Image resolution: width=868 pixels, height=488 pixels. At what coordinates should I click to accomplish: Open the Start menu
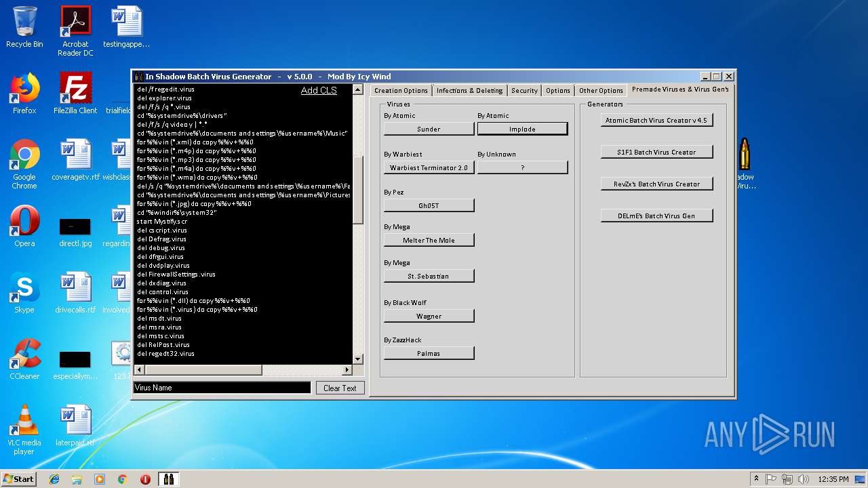pyautogui.click(x=19, y=479)
